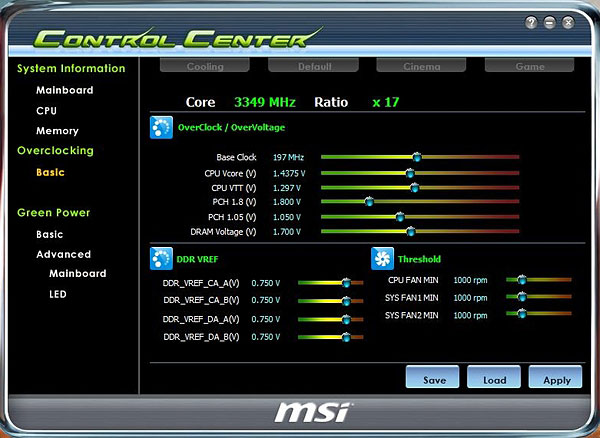Click the PCH 1.05 slider handle
Image resolution: width=600 pixels, height=438 pixels.
[x=400, y=217]
